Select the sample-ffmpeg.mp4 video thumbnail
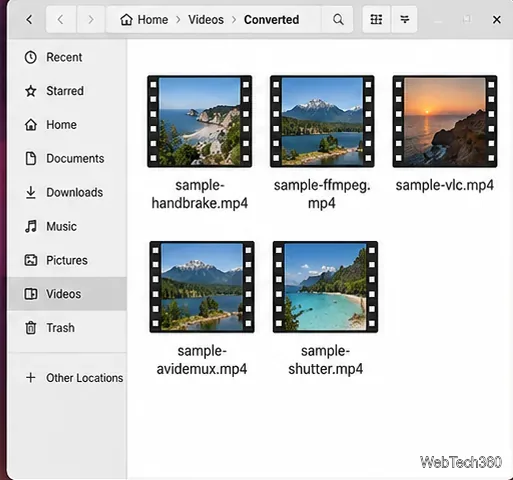This screenshot has width=513, height=480. [322, 121]
